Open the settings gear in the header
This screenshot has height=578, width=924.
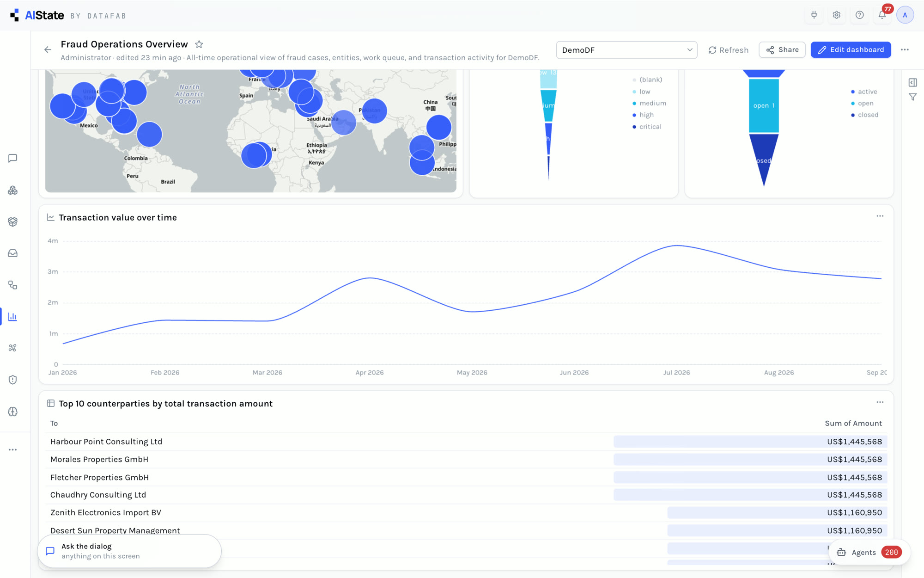(x=837, y=15)
